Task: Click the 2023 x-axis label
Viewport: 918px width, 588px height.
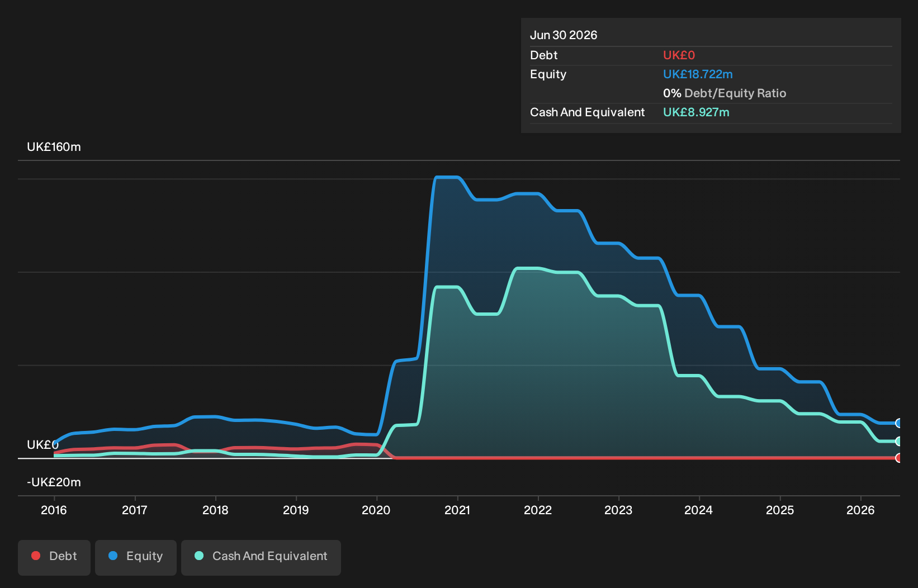Action: 618,510
